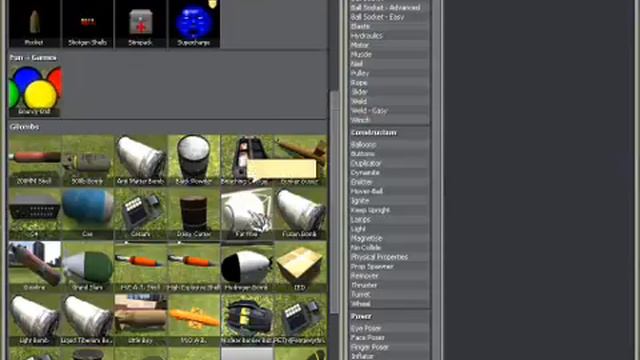Select the Anti Matter Bomb
The width and height of the screenshot is (640, 360).
click(x=141, y=160)
